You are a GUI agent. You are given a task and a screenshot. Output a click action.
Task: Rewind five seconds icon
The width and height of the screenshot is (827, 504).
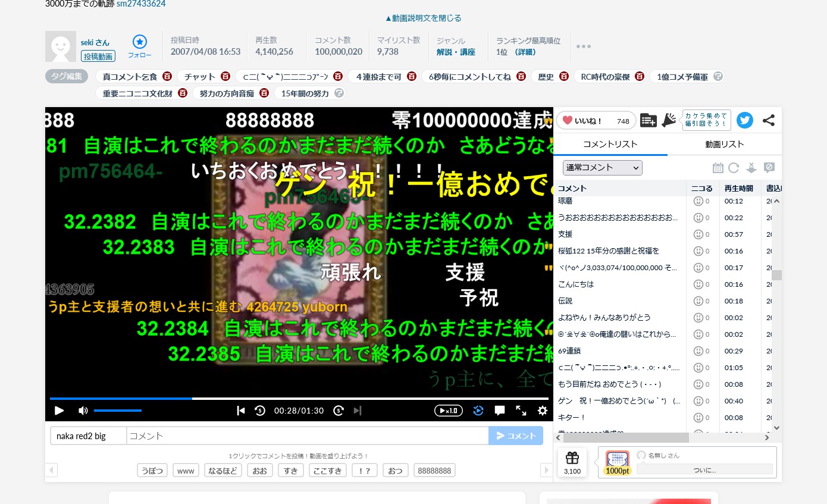click(x=260, y=411)
